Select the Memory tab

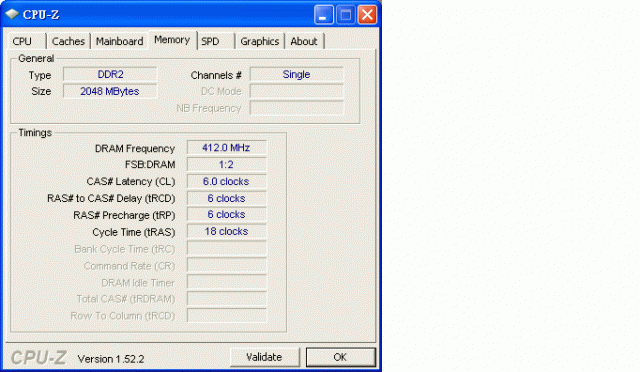(x=172, y=40)
